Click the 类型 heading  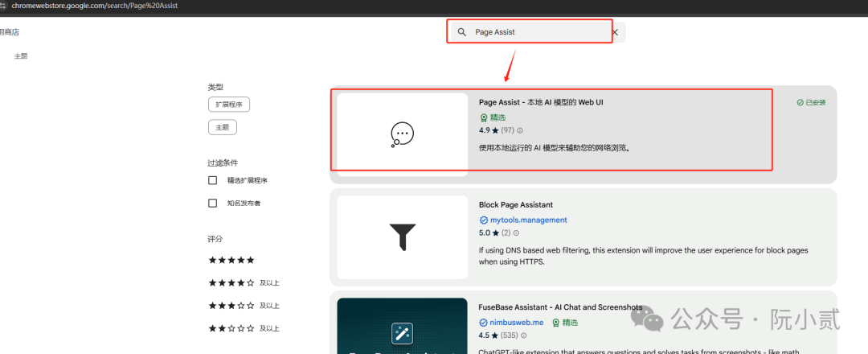tap(215, 88)
